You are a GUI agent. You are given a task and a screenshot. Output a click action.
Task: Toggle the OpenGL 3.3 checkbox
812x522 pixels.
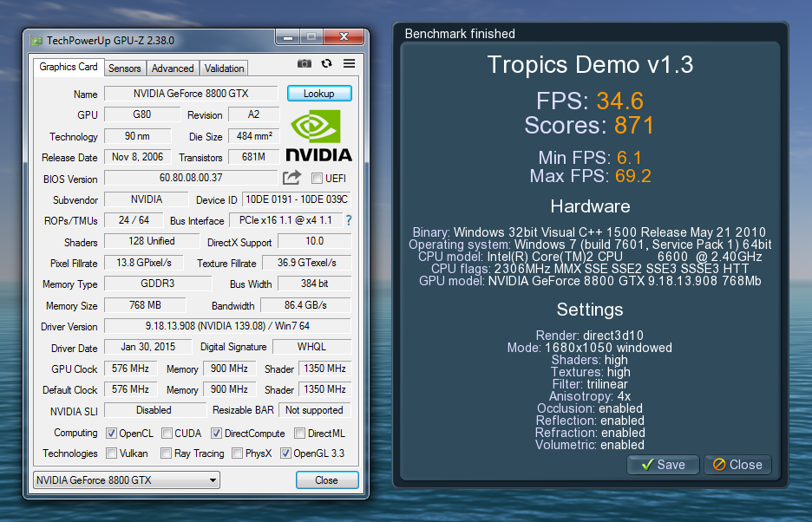point(285,453)
